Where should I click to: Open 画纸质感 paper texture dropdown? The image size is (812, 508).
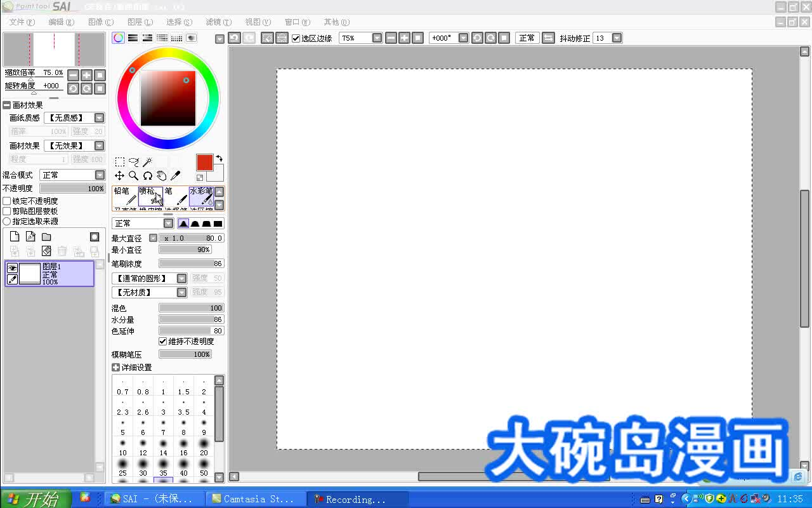pyautogui.click(x=100, y=118)
